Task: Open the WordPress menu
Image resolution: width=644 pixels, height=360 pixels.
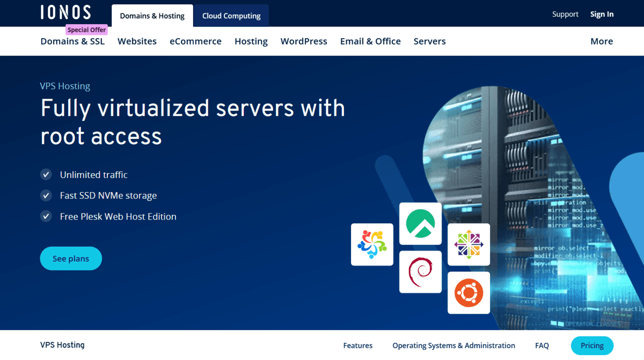Action: [304, 41]
